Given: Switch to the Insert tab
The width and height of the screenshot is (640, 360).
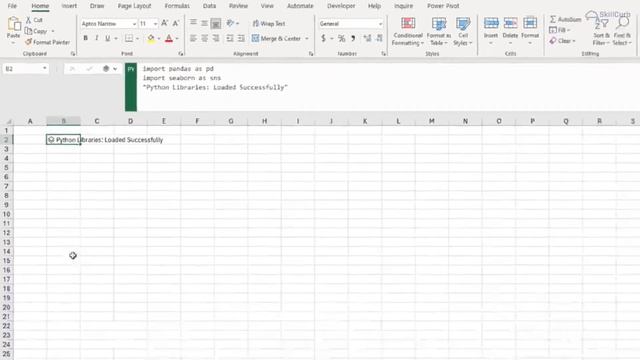Looking at the screenshot, I should [69, 6].
